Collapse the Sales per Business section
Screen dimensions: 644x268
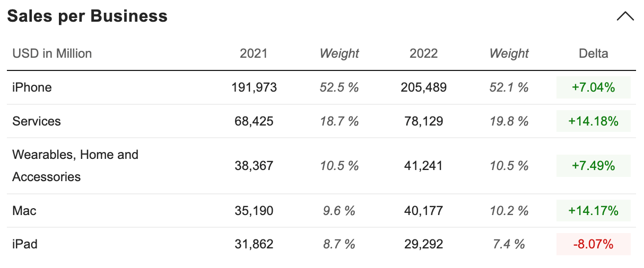[x=625, y=16]
